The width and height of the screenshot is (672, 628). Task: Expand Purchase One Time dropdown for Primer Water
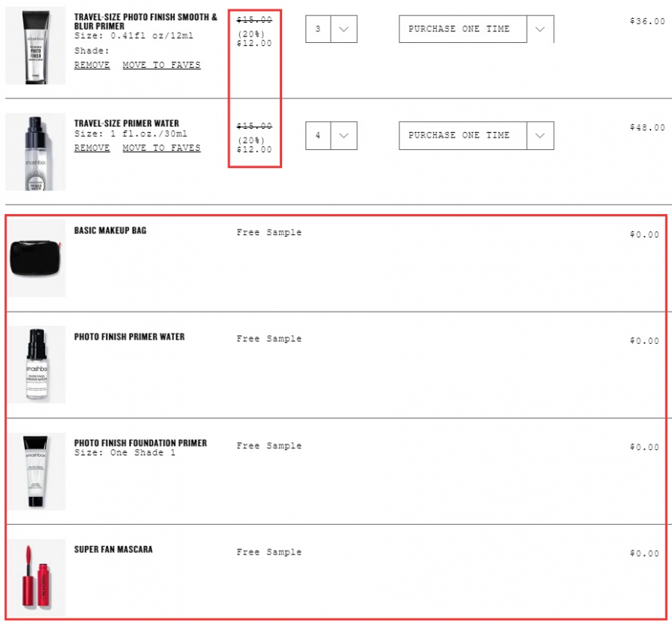coord(540,135)
